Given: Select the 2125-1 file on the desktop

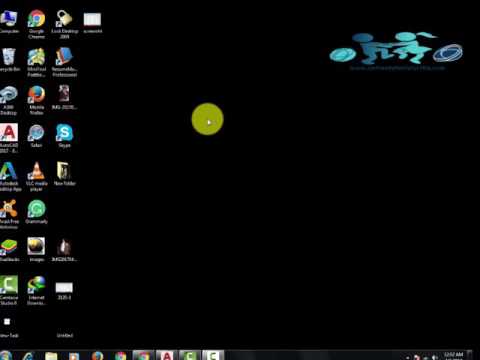Looking at the screenshot, I should 64,290.
